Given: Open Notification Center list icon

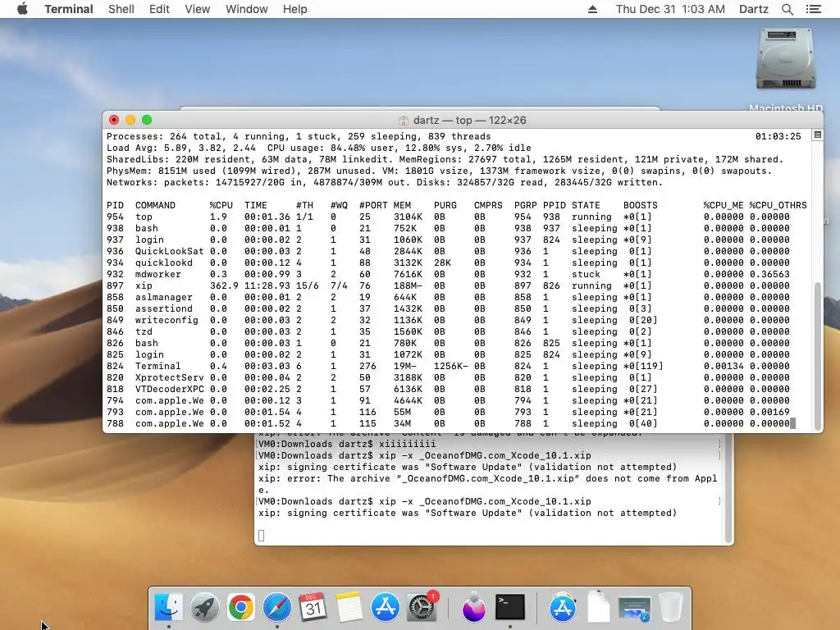Looking at the screenshot, I should 813,9.
